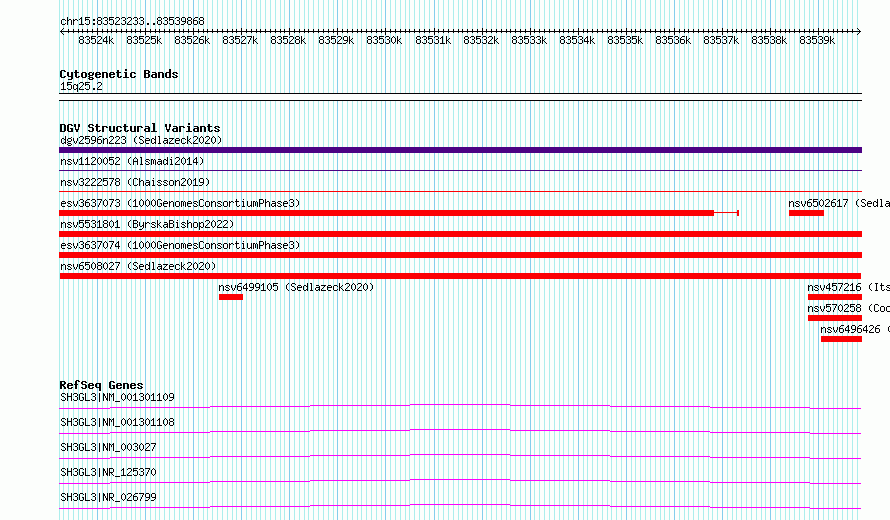Viewport: 890px width, 520px height.
Task: Click the 83539k ruler tick label
Action: tap(817, 41)
